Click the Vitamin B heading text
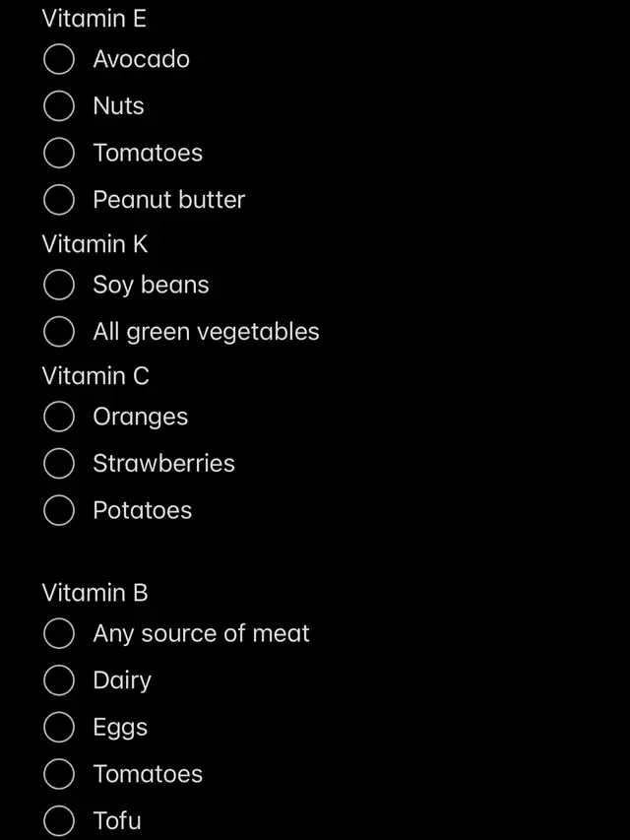Screen dimensions: 630x840 tap(94, 593)
